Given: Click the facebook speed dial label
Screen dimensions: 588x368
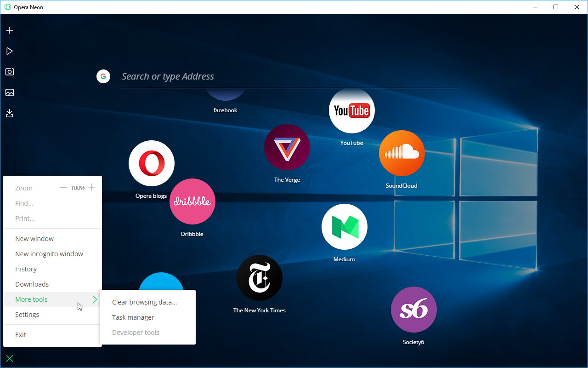Looking at the screenshot, I should [x=225, y=110].
